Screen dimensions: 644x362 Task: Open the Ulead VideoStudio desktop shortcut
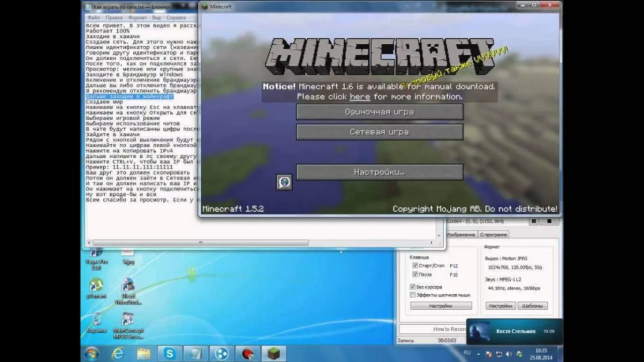pos(128,292)
